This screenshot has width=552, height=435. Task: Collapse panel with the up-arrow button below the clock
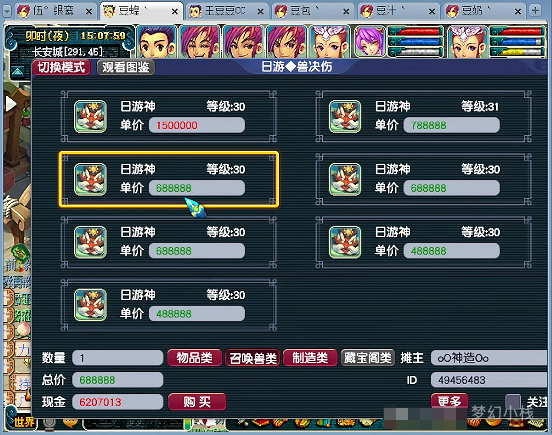18,72
